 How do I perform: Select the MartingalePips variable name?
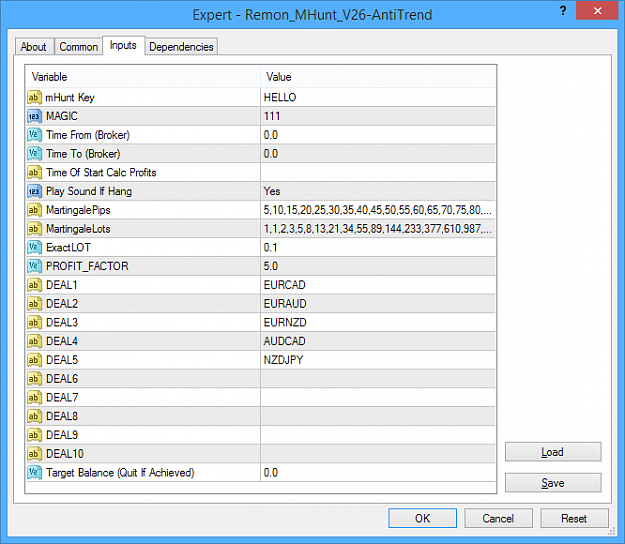coord(78,210)
